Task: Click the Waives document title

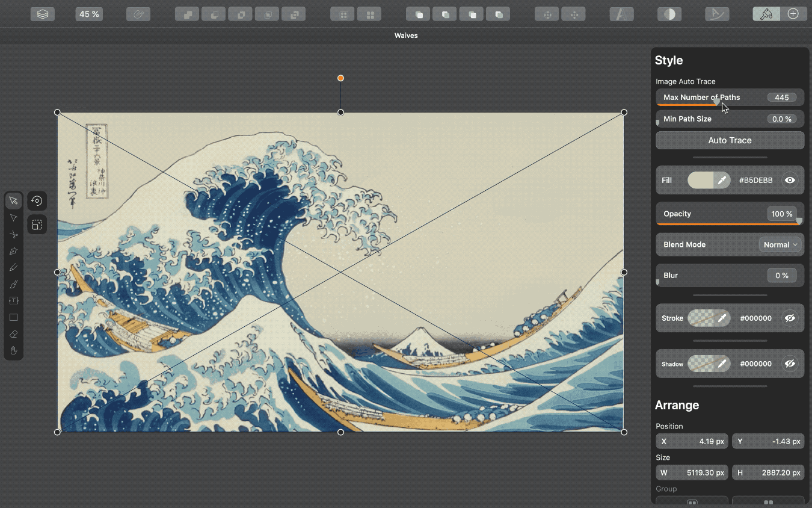Action: tap(406, 36)
